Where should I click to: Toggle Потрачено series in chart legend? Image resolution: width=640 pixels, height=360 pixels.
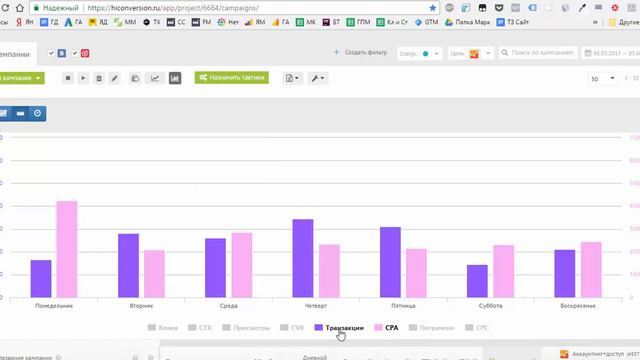tap(431, 327)
